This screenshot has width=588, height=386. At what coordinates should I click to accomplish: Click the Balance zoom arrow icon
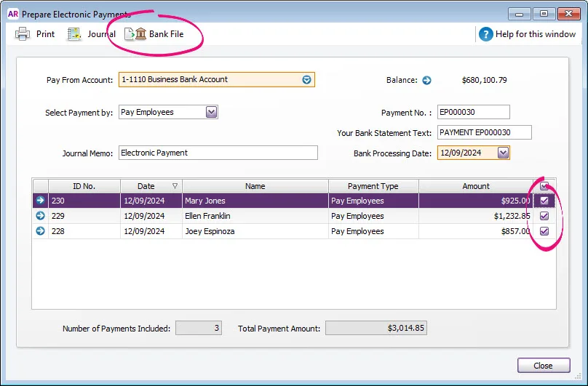click(x=426, y=80)
